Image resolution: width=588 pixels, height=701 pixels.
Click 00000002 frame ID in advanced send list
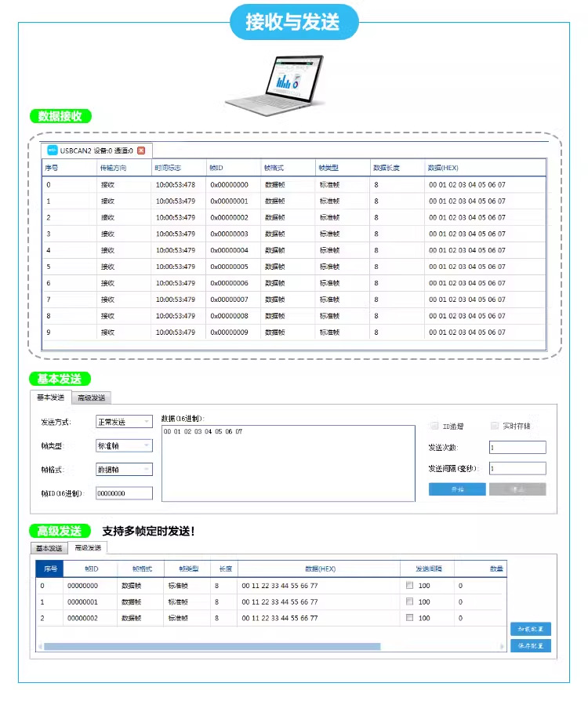click(x=83, y=618)
